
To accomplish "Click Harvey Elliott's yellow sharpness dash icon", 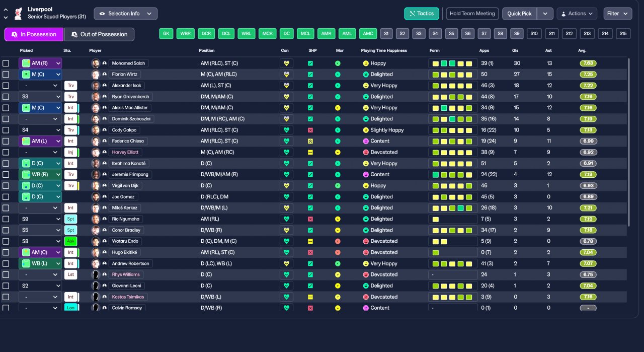I will pos(310,152).
